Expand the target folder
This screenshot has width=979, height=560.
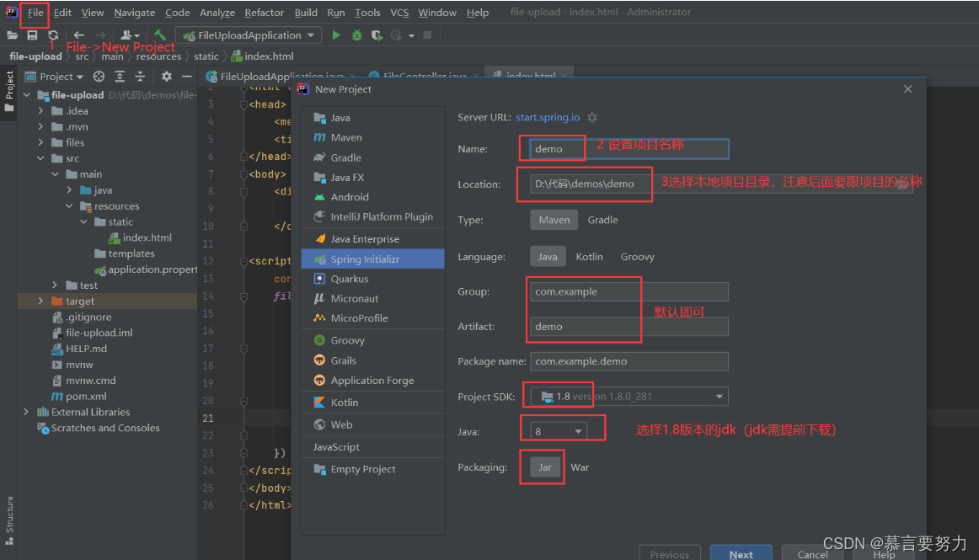point(41,301)
